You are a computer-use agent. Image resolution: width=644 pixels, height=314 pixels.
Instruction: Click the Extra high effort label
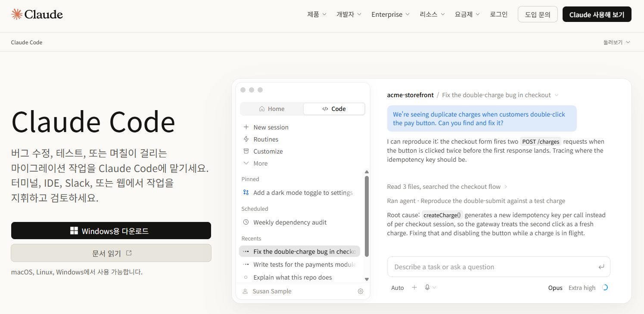[x=582, y=288]
